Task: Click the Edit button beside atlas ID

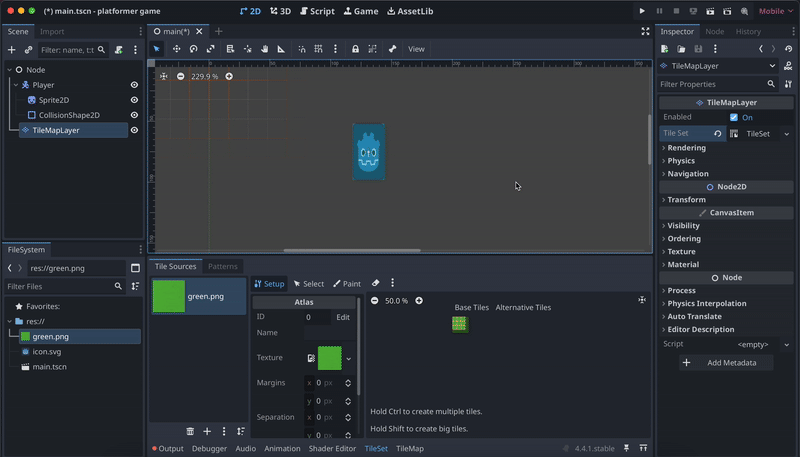Action: tap(342, 317)
